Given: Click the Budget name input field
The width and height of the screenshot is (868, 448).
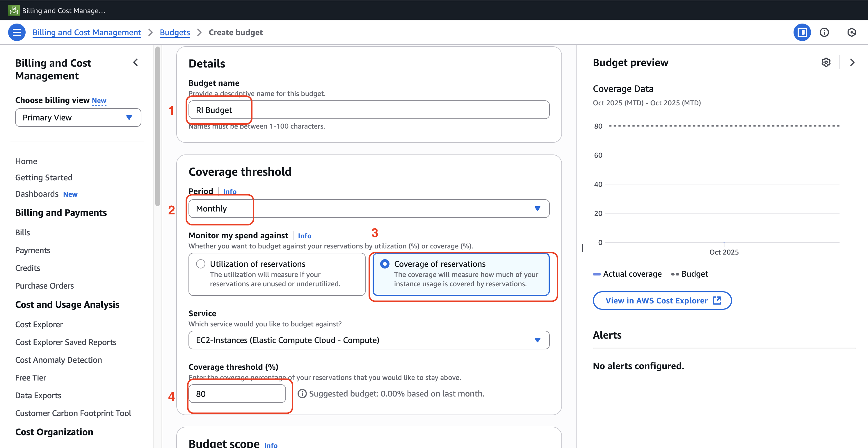Looking at the screenshot, I should point(369,110).
